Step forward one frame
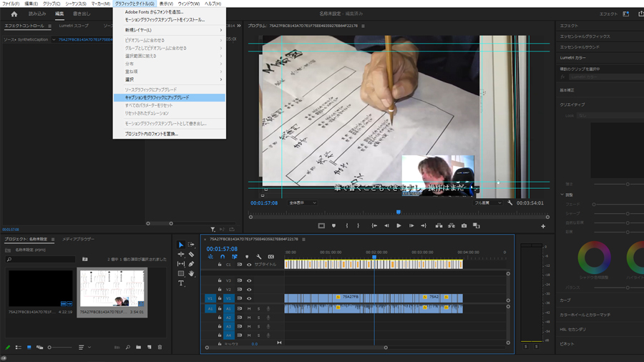The image size is (644, 362). tap(411, 226)
